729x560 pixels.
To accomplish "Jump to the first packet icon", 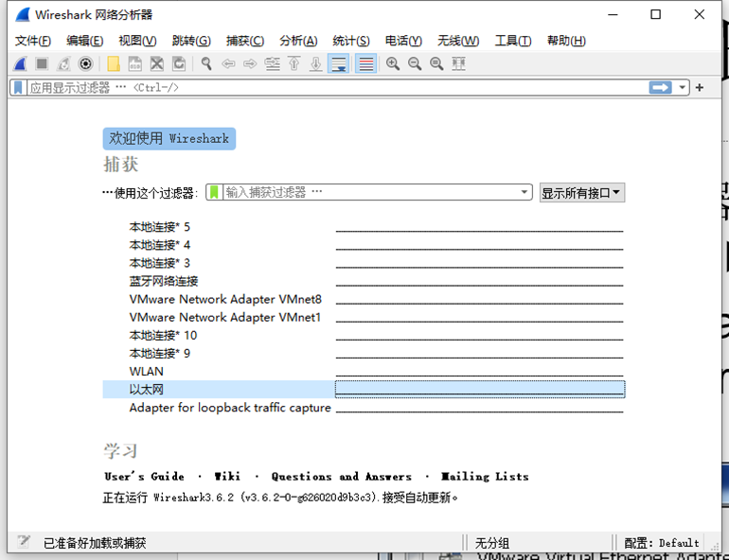I will 293,63.
